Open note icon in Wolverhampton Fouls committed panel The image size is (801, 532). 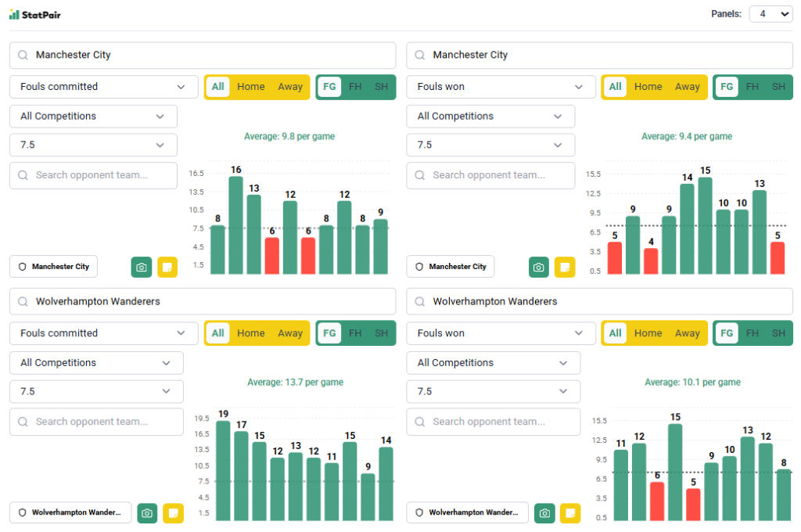[x=174, y=513]
